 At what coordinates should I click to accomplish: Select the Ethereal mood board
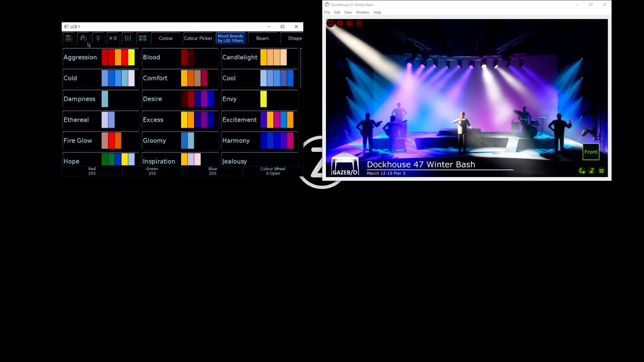point(101,120)
